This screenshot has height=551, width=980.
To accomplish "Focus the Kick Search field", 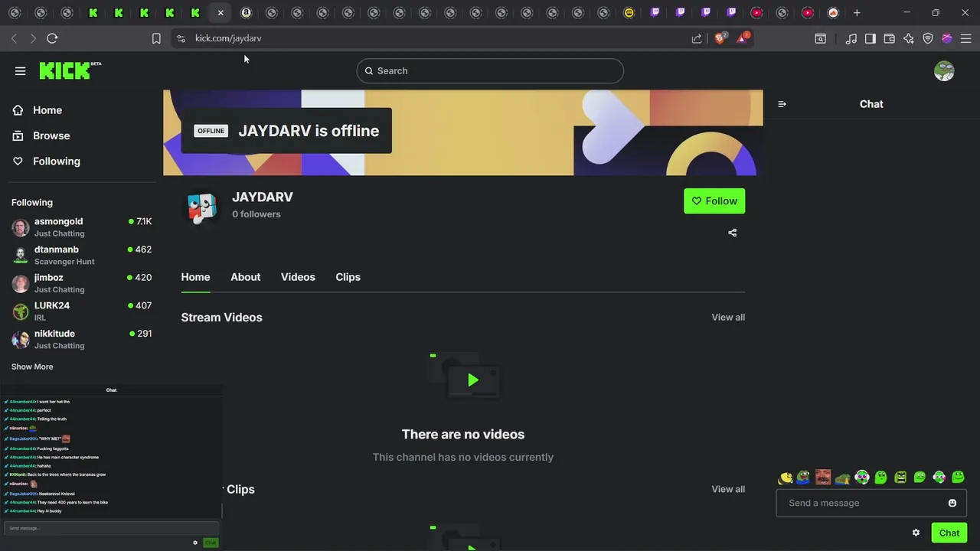I will pos(490,70).
